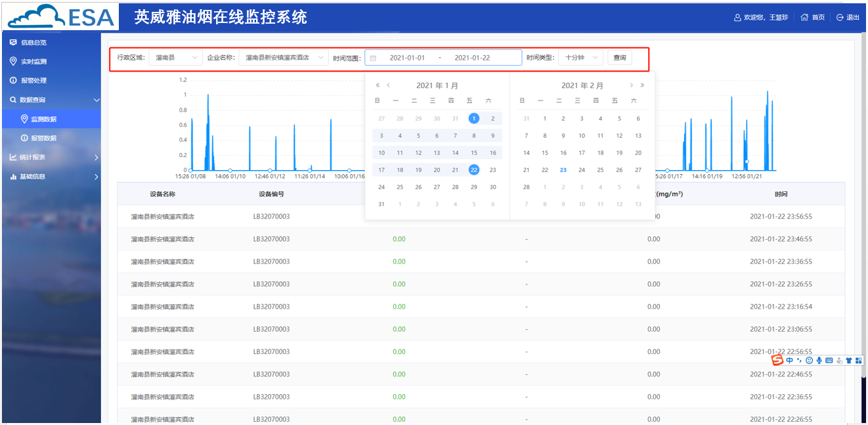Select January 15 in the calendar
The image size is (868, 425).
click(x=473, y=153)
